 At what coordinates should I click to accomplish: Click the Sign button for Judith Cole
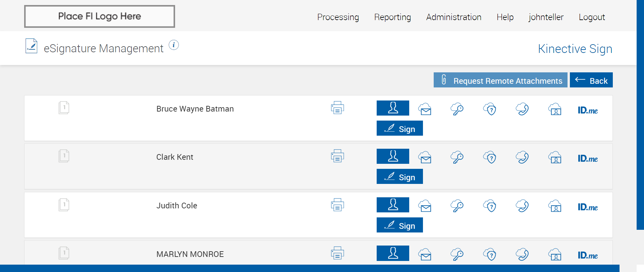[399, 225]
